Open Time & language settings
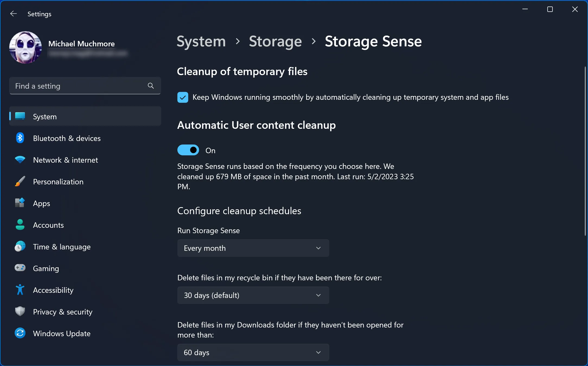Screen dimensions: 588x366 (x=85, y=247)
